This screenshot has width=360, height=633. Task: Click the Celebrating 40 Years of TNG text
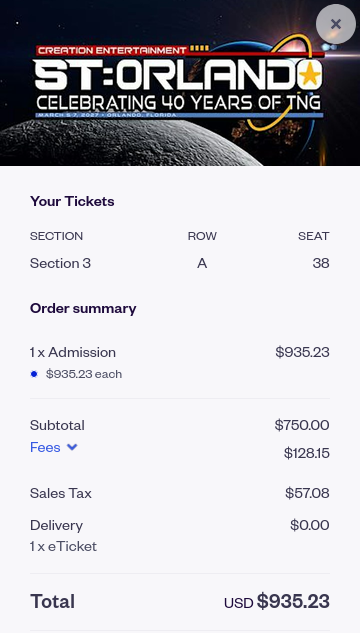pyautogui.click(x=179, y=103)
